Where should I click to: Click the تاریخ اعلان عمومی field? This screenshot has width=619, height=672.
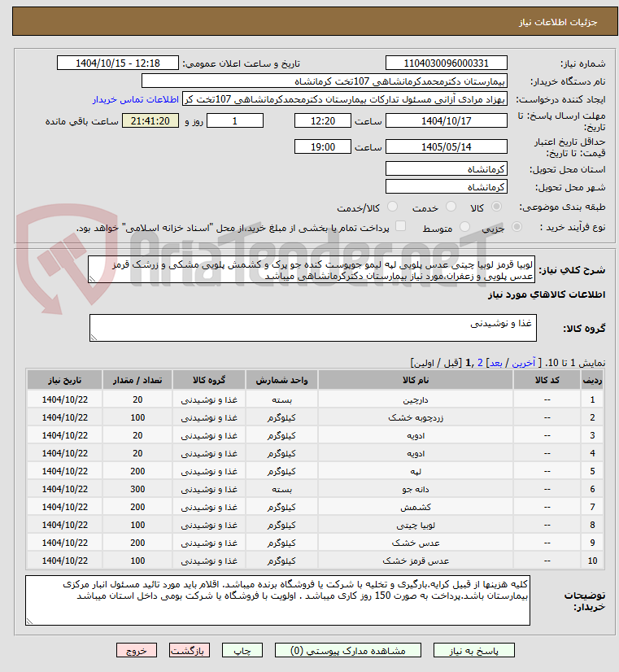click(x=118, y=63)
